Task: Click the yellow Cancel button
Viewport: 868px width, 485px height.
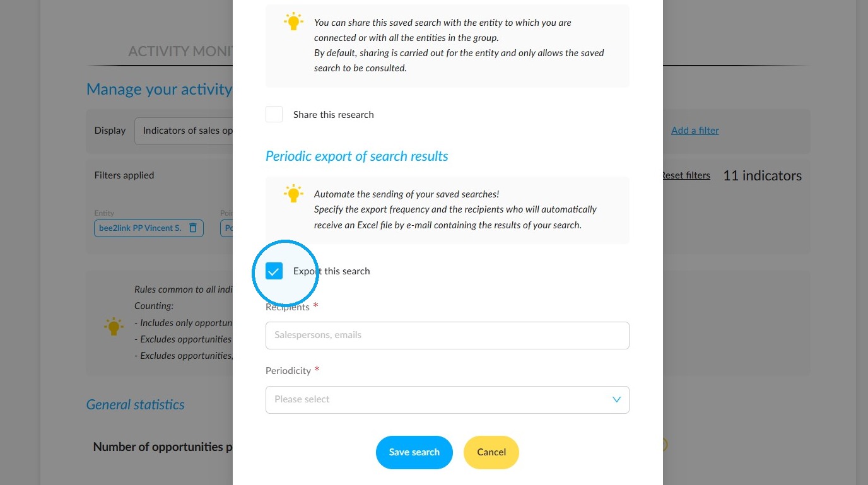Action: pyautogui.click(x=491, y=452)
